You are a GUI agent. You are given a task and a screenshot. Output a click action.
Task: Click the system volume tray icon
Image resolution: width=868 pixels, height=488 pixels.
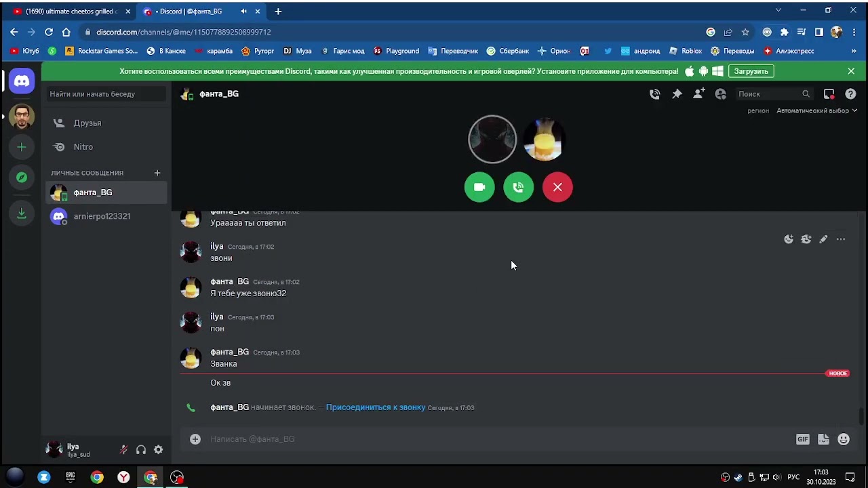coord(776,477)
